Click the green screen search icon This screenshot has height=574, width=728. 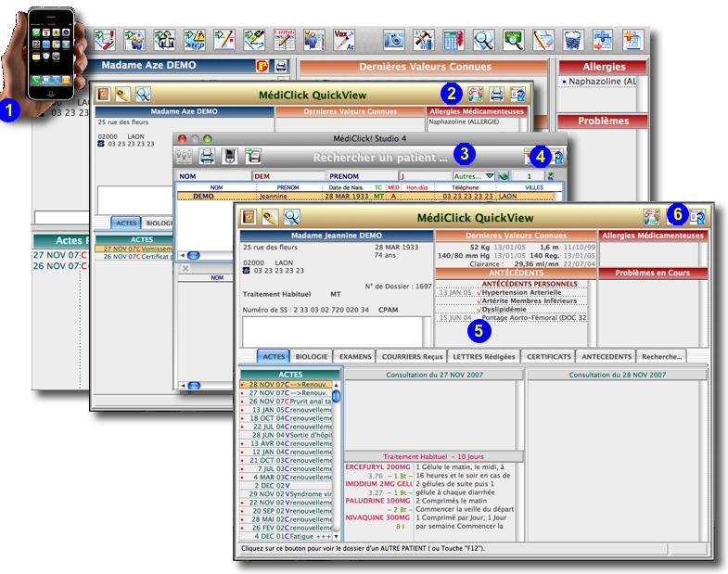click(x=513, y=40)
